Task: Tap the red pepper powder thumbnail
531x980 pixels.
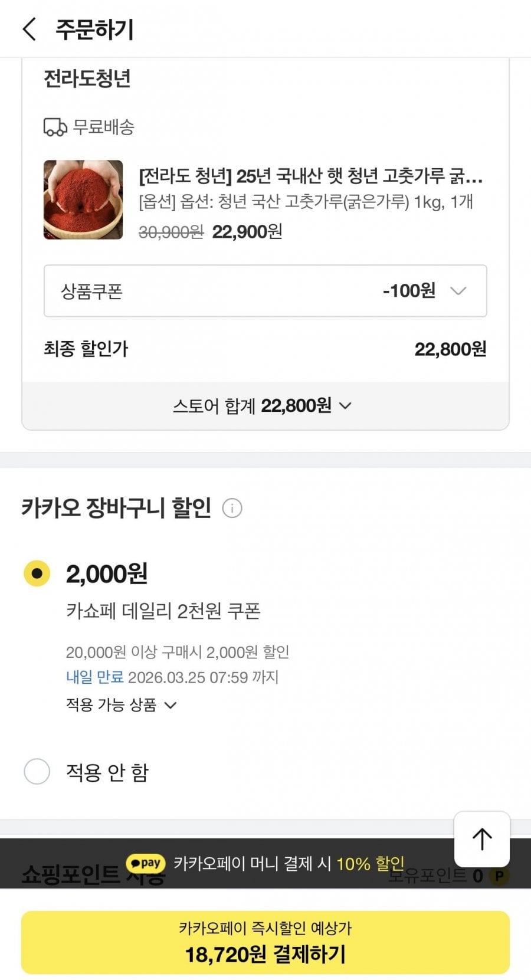Action: pyautogui.click(x=83, y=199)
